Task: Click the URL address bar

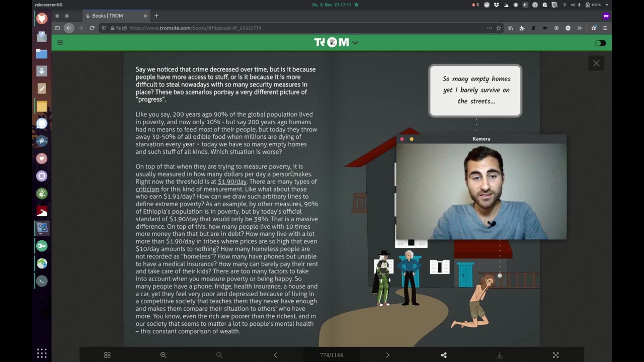Action: pyautogui.click(x=302, y=28)
